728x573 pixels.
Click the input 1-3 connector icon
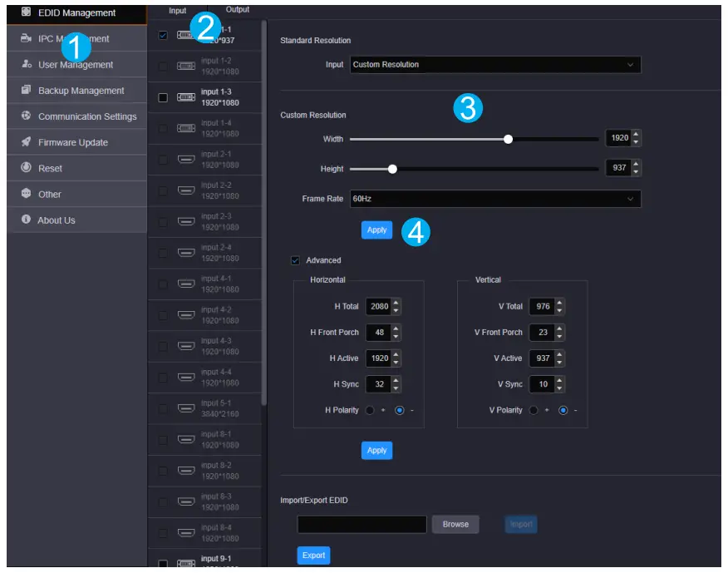pos(186,97)
